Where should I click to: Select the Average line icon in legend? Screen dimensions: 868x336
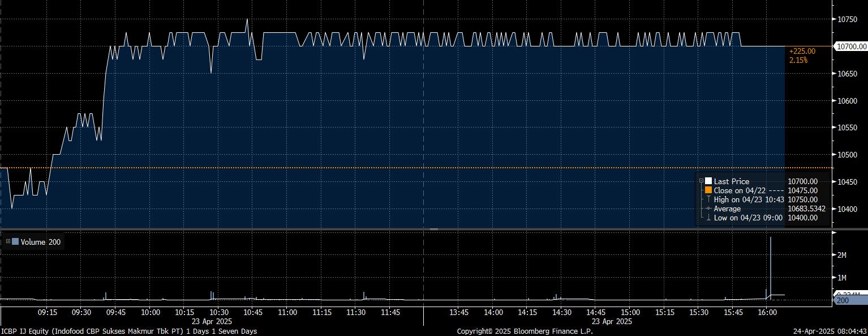point(708,209)
